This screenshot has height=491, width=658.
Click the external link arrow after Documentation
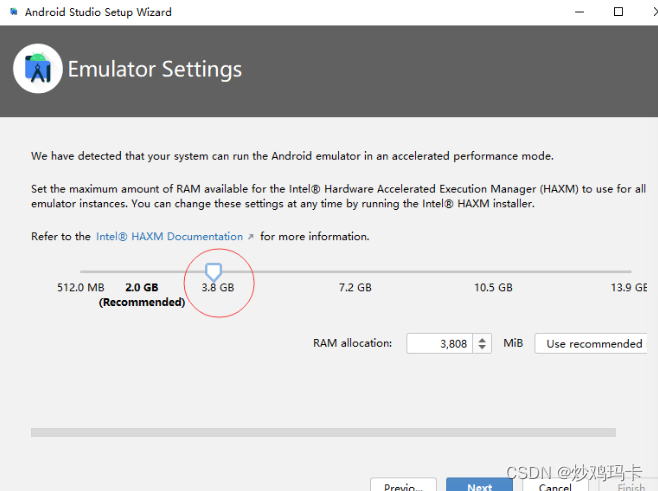pos(251,237)
